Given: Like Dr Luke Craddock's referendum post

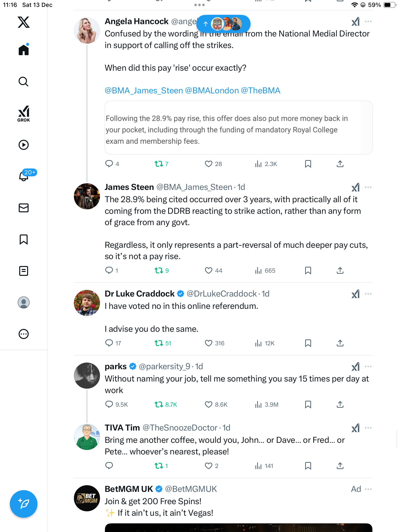Looking at the screenshot, I should coord(209,343).
